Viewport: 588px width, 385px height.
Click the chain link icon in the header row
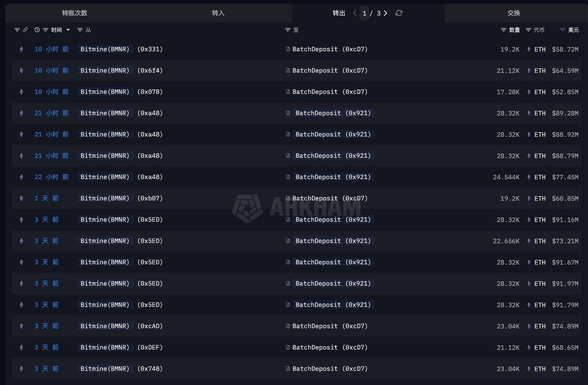26,30
